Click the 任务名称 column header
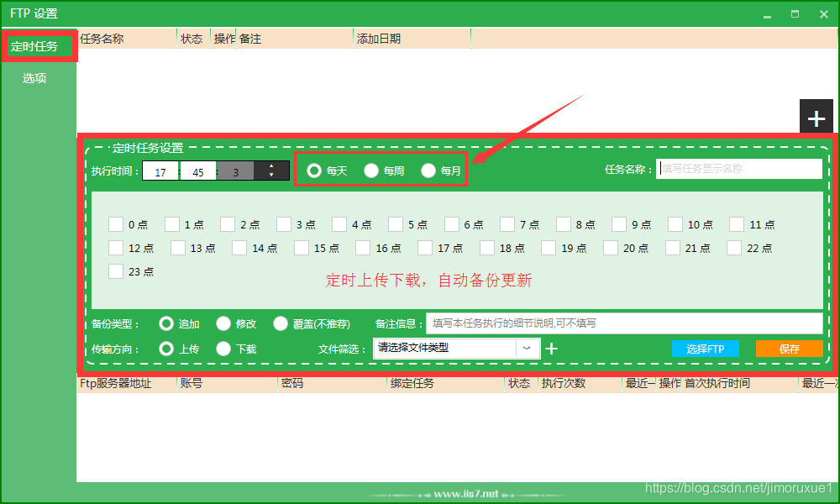Image resolution: width=840 pixels, height=504 pixels. coord(127,39)
